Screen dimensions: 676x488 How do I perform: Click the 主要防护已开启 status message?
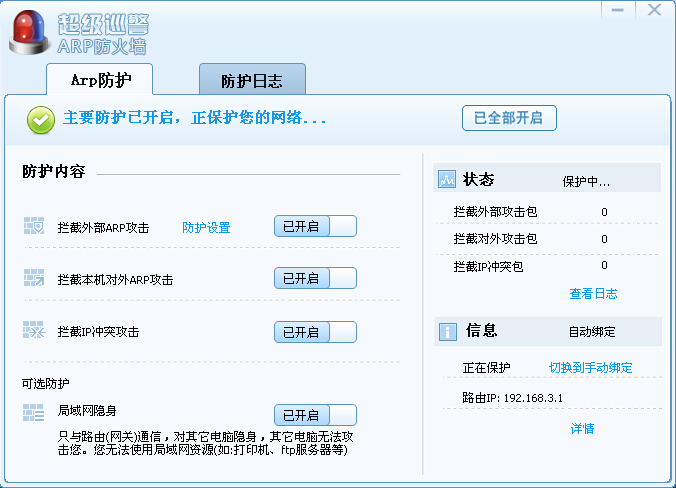[x=194, y=117]
